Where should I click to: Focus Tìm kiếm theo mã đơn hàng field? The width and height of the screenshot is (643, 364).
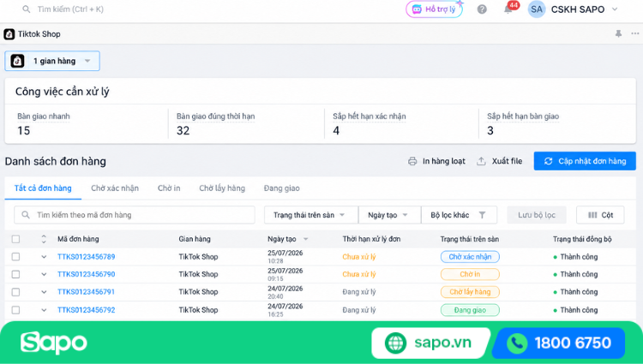point(135,215)
